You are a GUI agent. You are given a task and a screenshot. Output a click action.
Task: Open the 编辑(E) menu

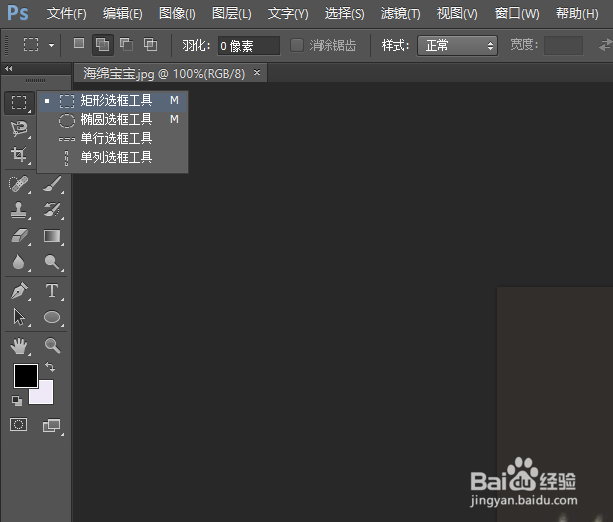tap(122, 14)
